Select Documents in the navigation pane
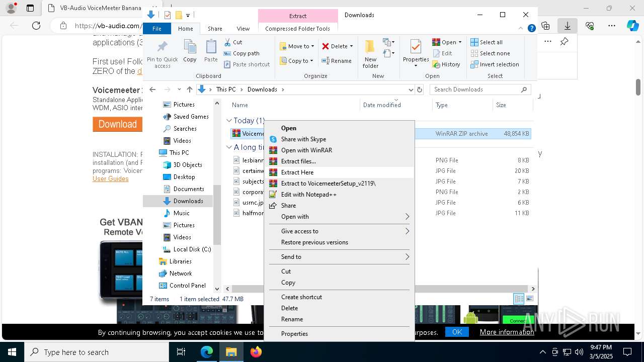Image resolution: width=644 pixels, height=362 pixels. [x=183, y=189]
